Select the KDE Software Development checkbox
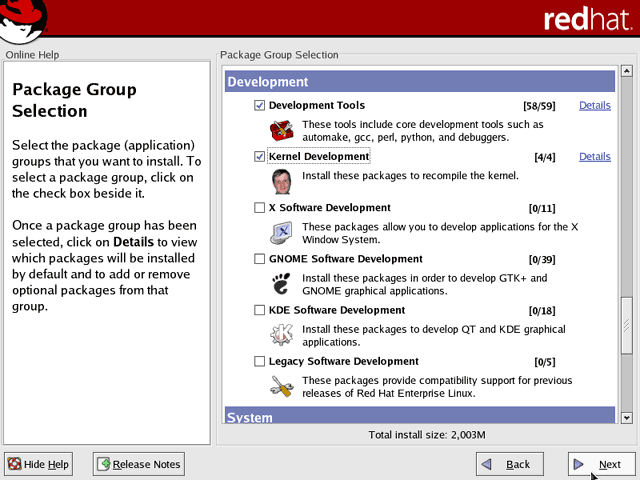640x480 pixels. coord(259,310)
